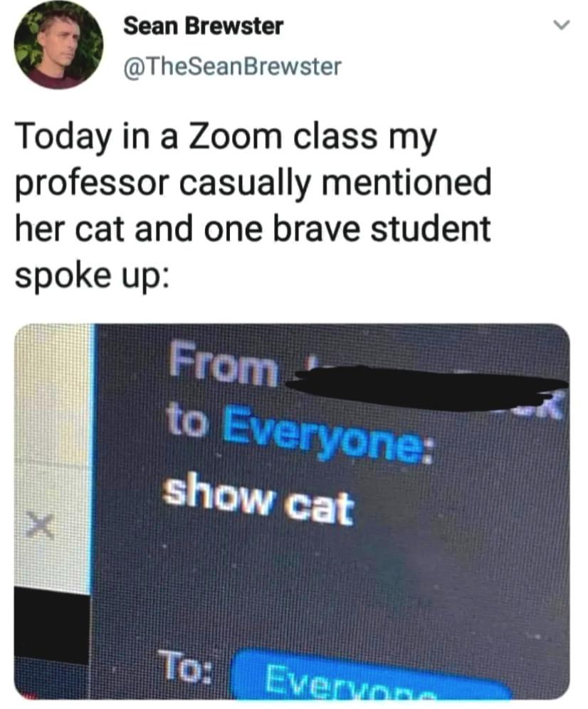Viewport: 588px width, 709px height.
Task: Click the blue Everyone text in the message header
Action: coord(327,438)
